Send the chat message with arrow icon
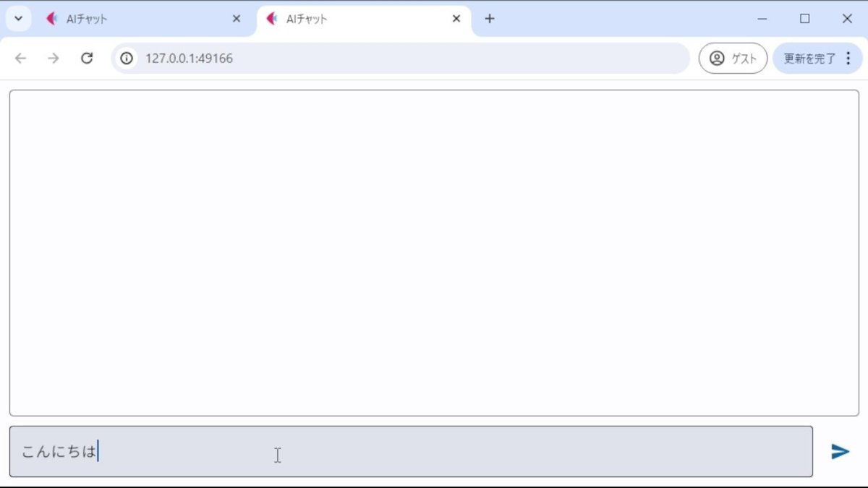Screen dimensions: 868x488 pyautogui.click(x=840, y=452)
